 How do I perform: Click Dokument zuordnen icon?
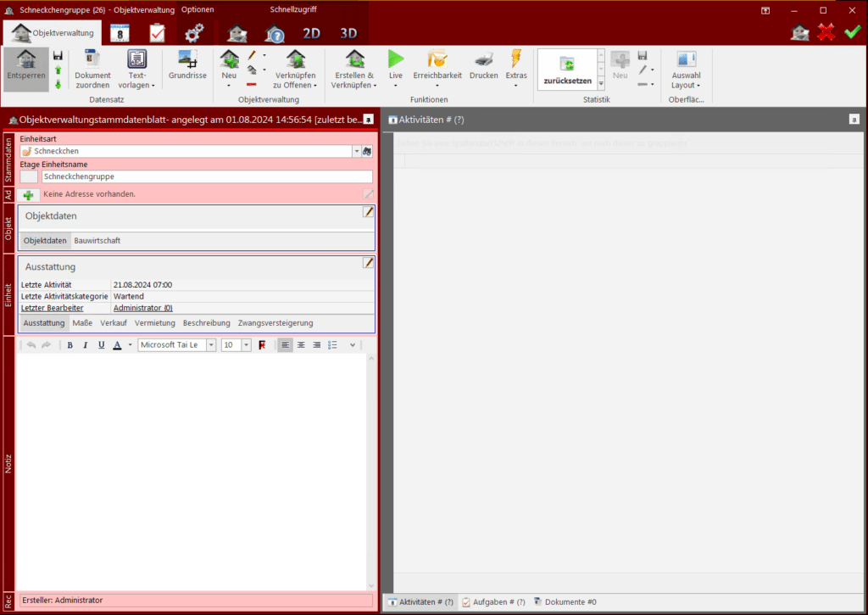tap(92, 70)
